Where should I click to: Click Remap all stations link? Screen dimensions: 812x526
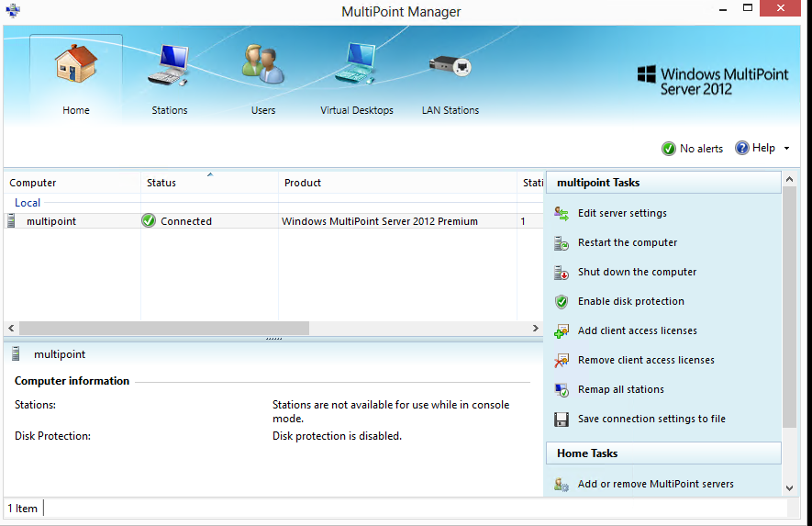[621, 389]
